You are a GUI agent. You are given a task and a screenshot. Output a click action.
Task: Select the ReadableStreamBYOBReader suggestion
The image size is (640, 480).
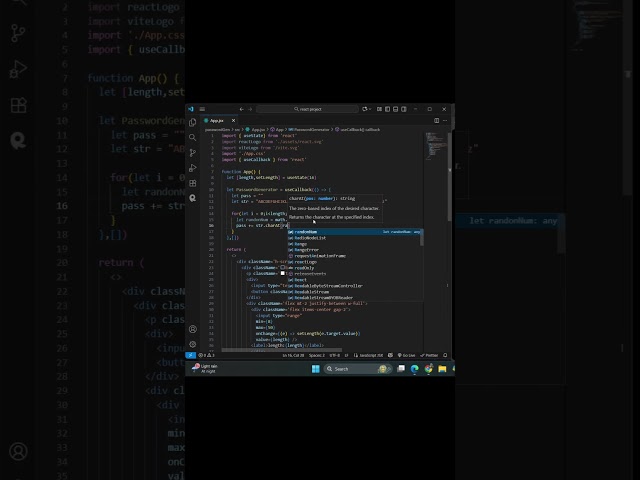[355, 298]
